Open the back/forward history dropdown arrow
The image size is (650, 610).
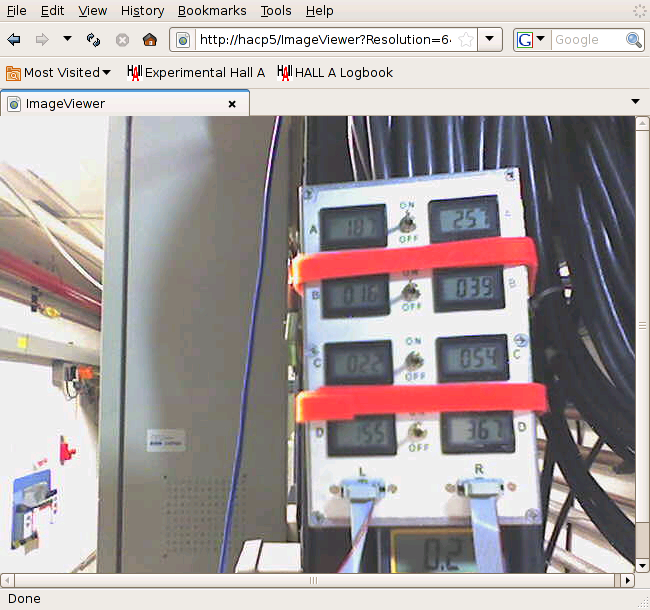(x=67, y=39)
